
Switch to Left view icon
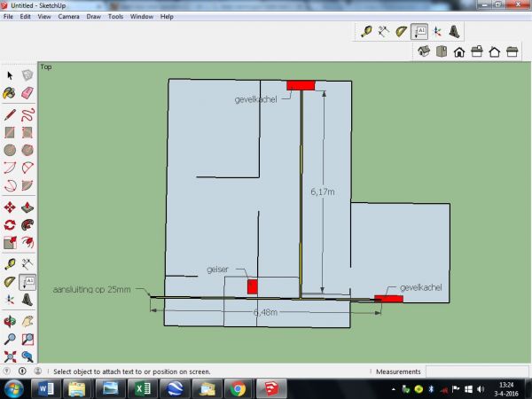512,51
